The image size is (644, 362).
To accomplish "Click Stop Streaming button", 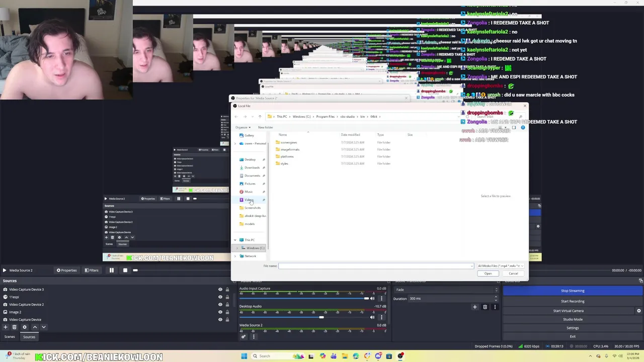I will [573, 291].
